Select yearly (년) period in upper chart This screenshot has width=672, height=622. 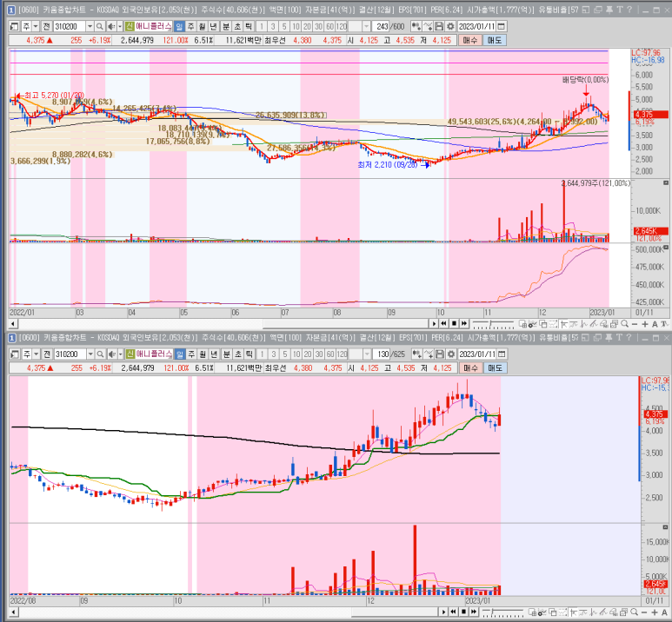point(214,27)
